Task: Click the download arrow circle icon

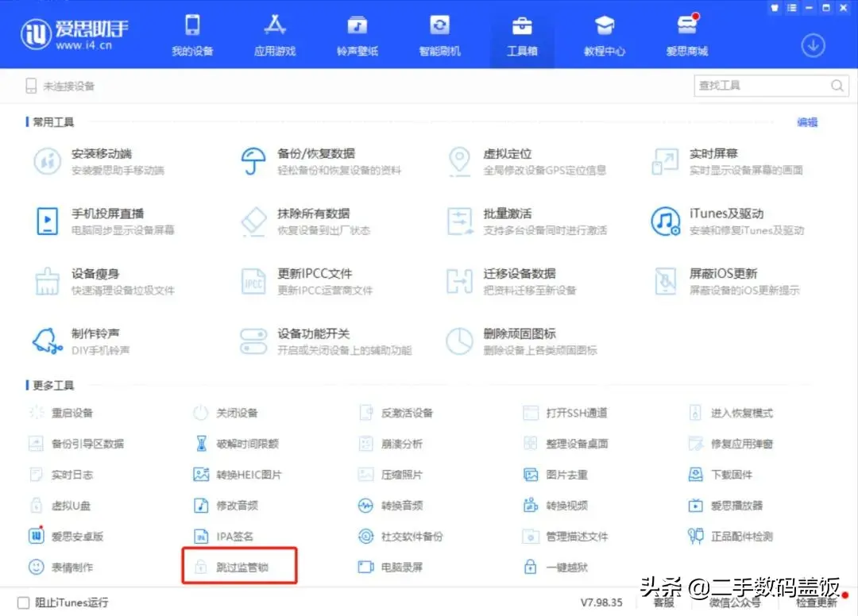Action: click(x=813, y=45)
